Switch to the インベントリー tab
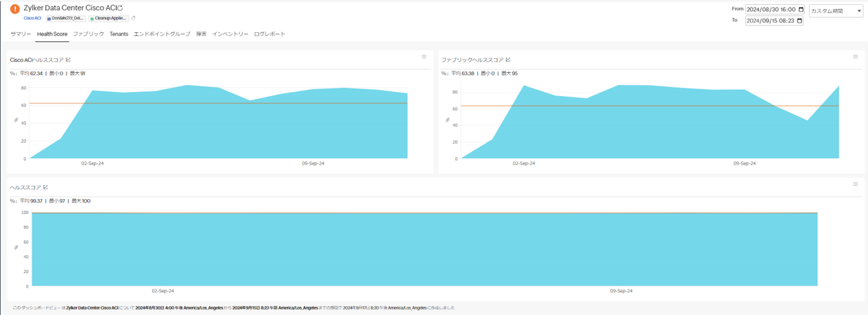The width and height of the screenshot is (868, 315). pyautogui.click(x=230, y=34)
